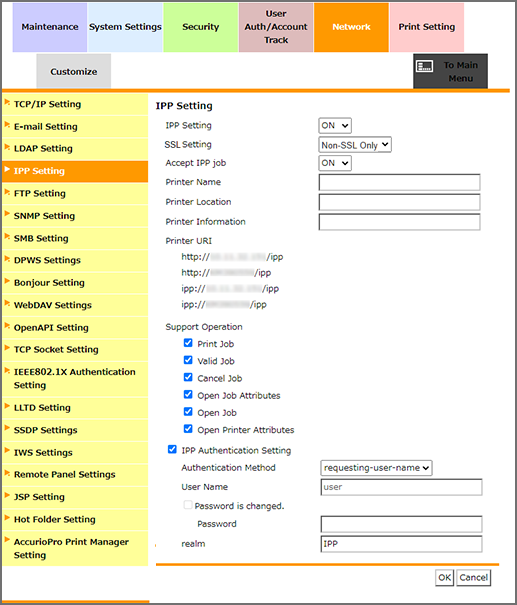Open Authentication Method dropdown

click(376, 468)
